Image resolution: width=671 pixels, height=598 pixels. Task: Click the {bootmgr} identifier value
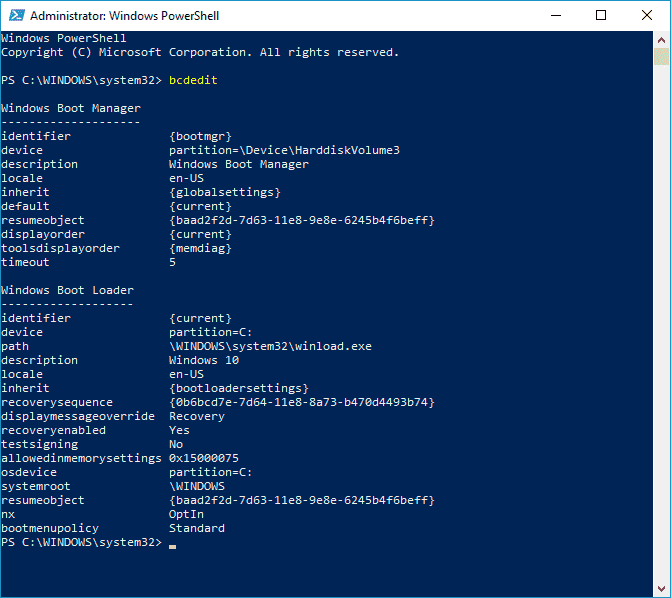(x=200, y=136)
